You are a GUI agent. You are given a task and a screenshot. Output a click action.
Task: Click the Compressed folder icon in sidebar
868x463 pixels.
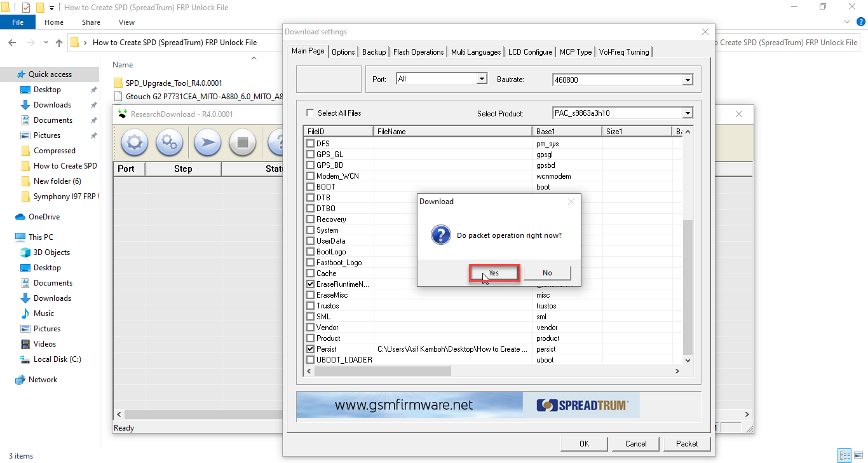[25, 151]
